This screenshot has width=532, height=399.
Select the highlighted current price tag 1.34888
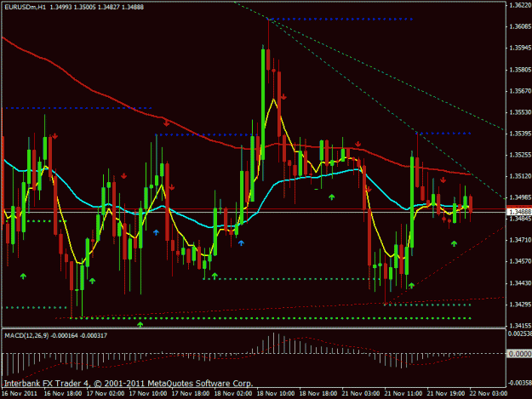[x=519, y=212]
